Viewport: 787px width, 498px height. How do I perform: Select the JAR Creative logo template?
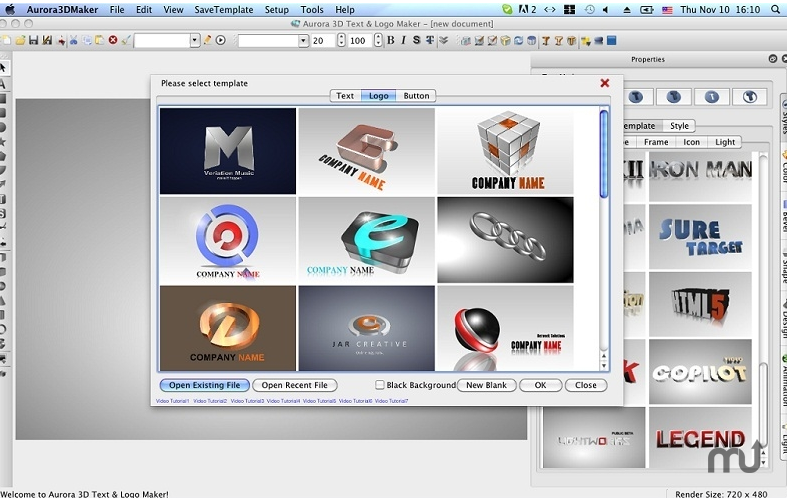click(x=367, y=328)
